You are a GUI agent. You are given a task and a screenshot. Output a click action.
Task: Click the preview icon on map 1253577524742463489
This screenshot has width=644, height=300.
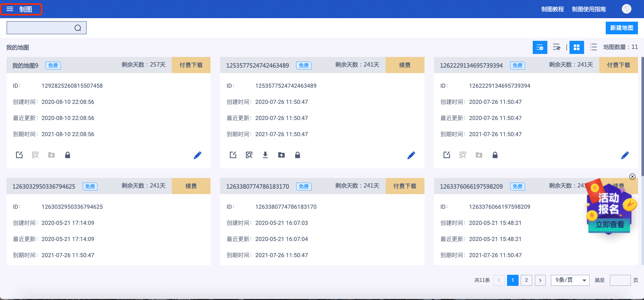[249, 155]
